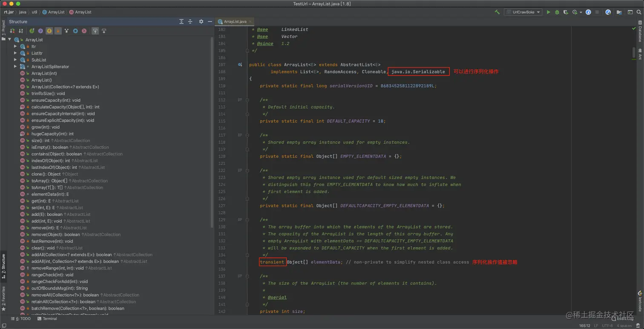Select hugeCapacity(int): int method

52,134
